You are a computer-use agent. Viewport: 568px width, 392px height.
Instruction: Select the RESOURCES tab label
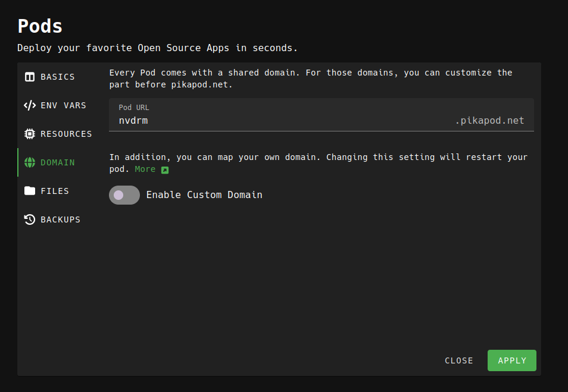(66, 134)
